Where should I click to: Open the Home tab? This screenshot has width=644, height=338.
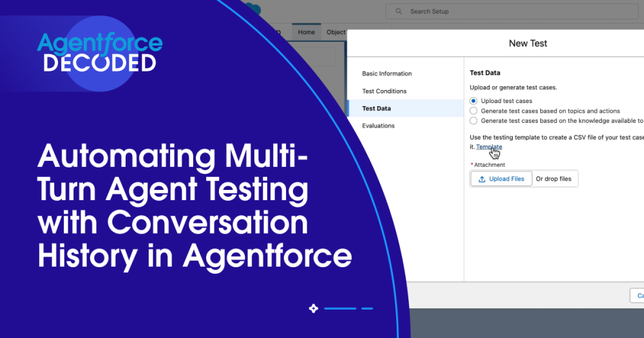pos(306,32)
